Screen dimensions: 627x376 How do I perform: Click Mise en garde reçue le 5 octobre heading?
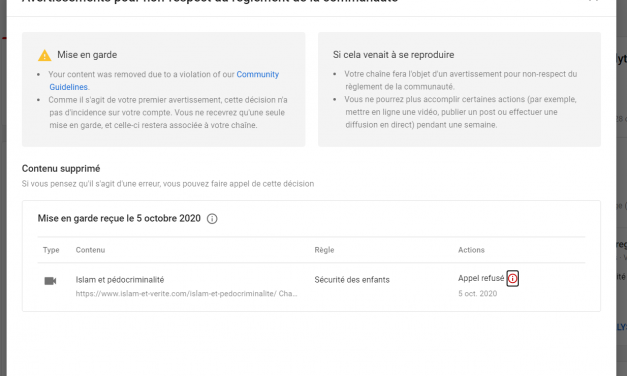click(x=119, y=218)
